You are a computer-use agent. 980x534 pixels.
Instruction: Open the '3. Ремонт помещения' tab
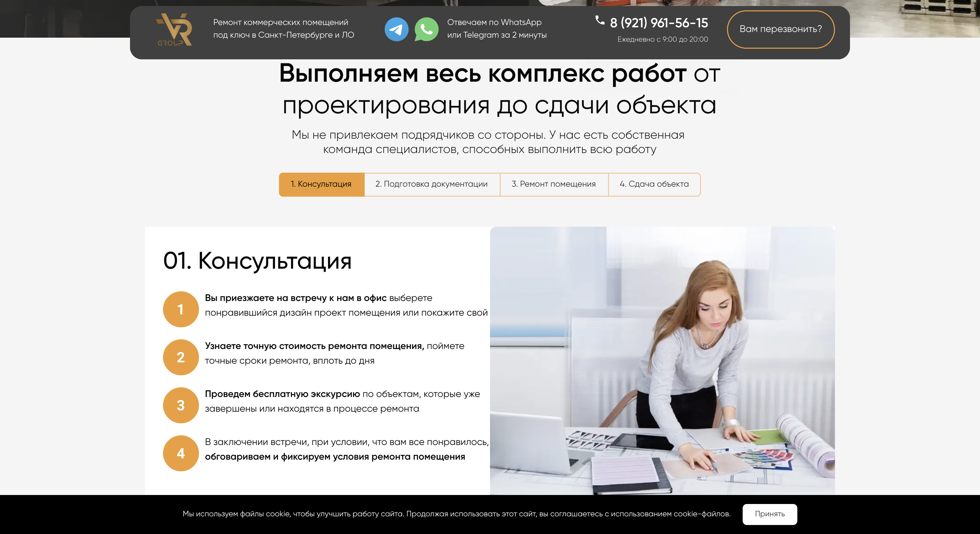tap(554, 184)
